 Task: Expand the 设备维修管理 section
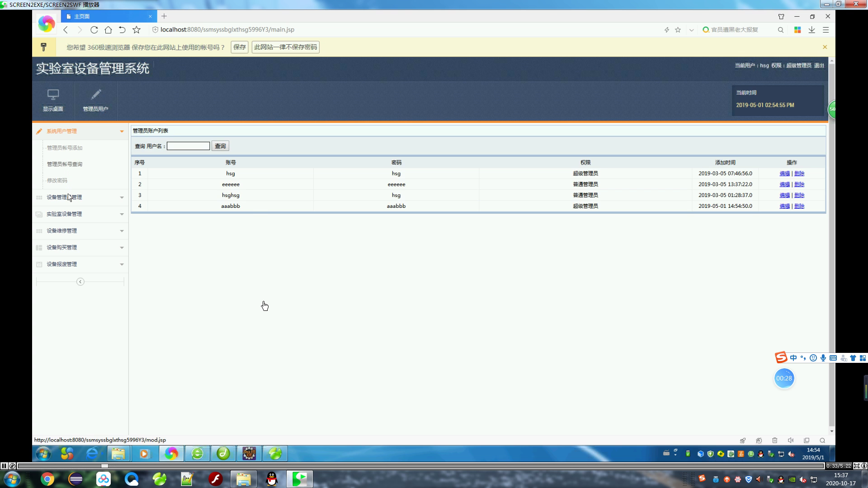tap(80, 231)
